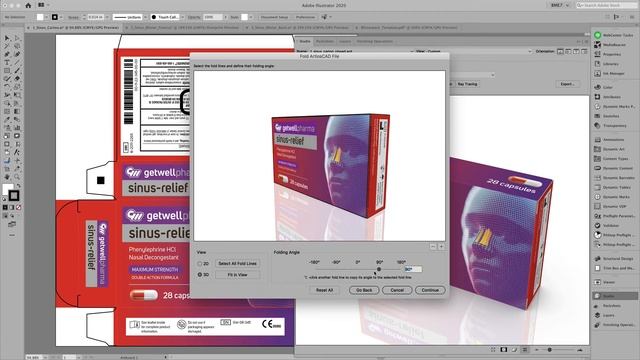Open the Dynamic VDP panel icon
640x360 pixels.
[598, 207]
